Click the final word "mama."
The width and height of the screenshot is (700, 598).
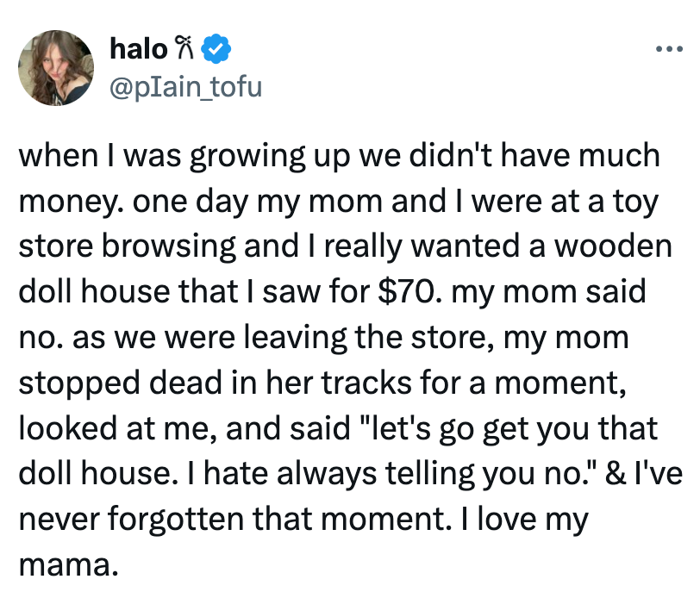pyautogui.click(x=66, y=566)
